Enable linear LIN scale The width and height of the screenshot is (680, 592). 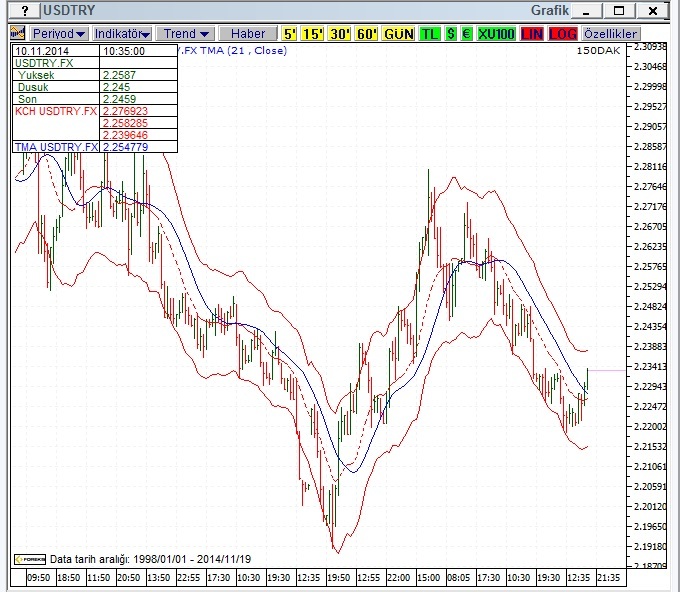pos(532,33)
